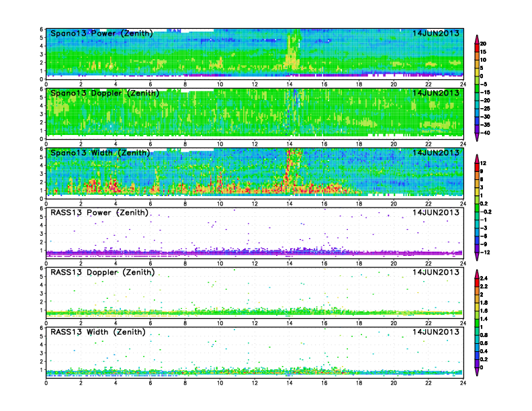Click the "Spano13 Doppler (Zenith)" panel title
The width and height of the screenshot is (532, 411).
click(x=105, y=93)
